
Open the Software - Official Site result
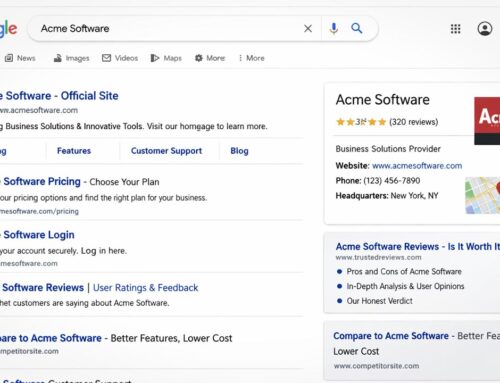pyautogui.click(x=59, y=96)
